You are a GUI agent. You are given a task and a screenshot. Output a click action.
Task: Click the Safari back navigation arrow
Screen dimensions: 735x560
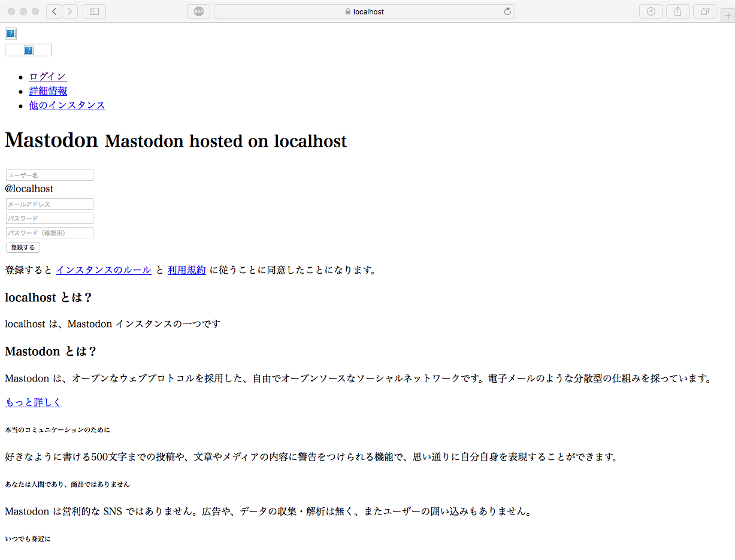click(x=54, y=11)
